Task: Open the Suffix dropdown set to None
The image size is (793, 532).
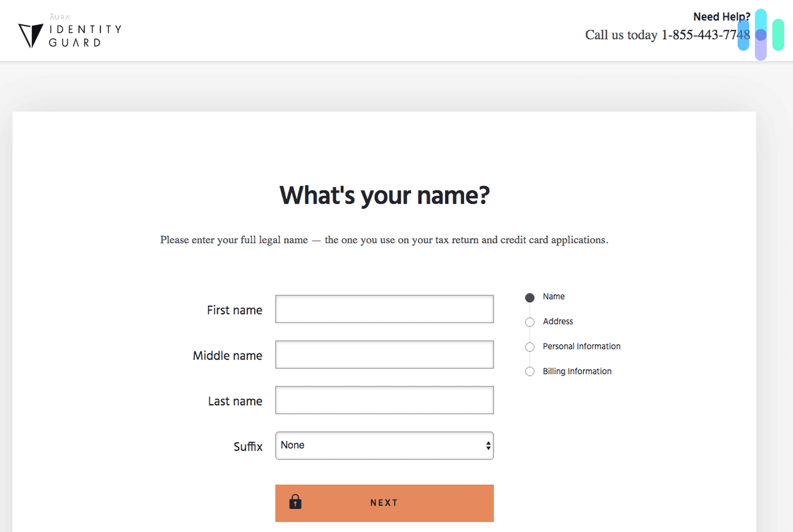Action: [384, 445]
